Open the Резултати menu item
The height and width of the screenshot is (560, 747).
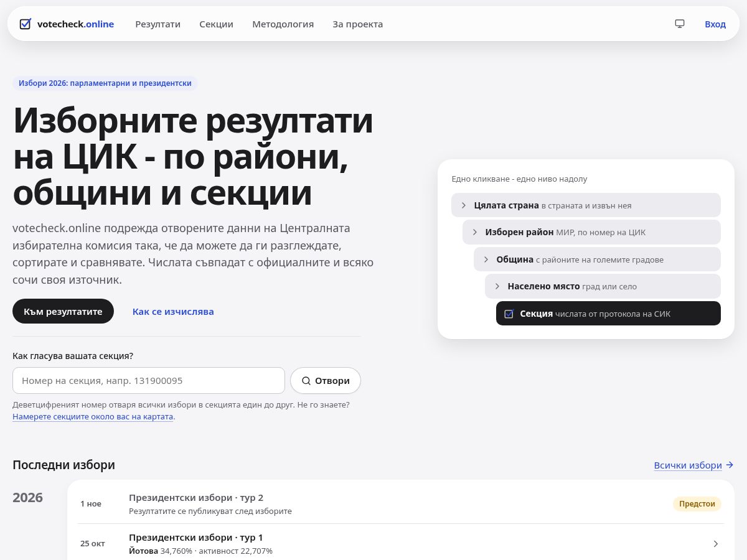tap(158, 24)
